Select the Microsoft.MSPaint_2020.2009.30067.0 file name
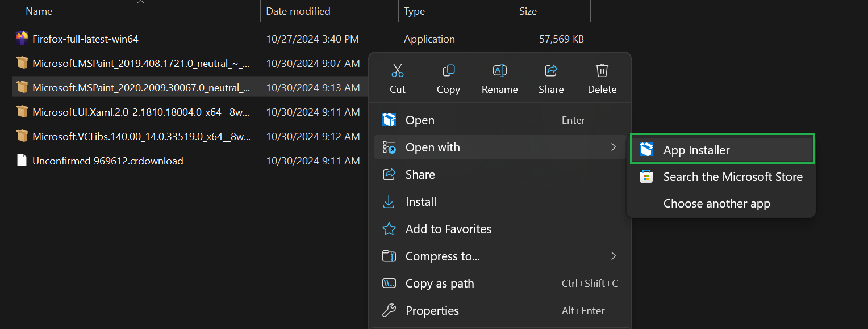The image size is (868, 329). coord(141,87)
